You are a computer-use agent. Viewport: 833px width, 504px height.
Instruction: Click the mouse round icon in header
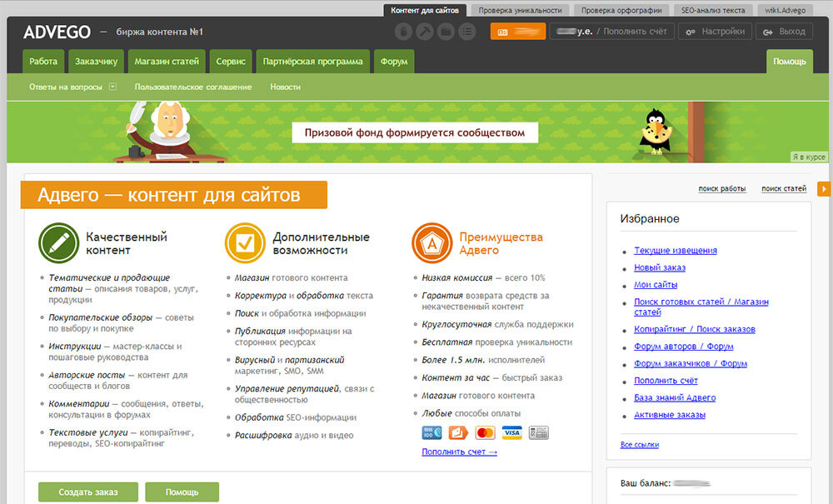(403, 32)
